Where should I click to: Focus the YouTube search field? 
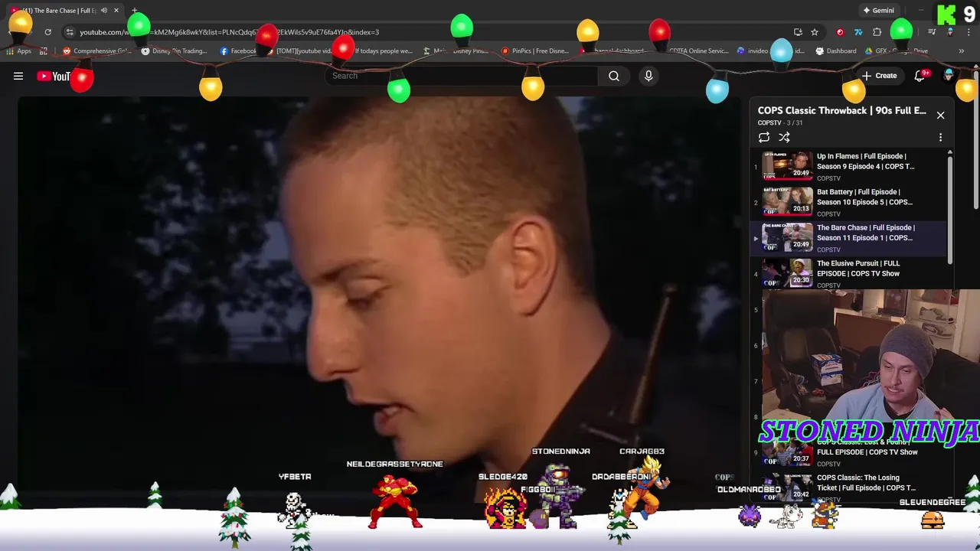[x=462, y=76]
